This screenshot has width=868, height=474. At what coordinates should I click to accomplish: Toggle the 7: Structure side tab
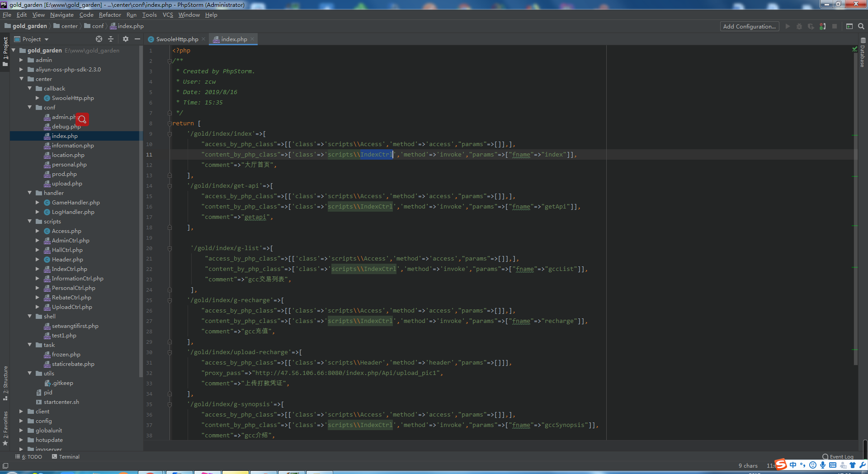[5, 383]
